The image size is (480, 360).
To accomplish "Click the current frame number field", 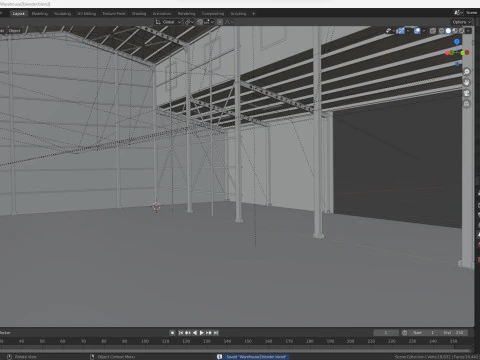I will coord(386,333).
